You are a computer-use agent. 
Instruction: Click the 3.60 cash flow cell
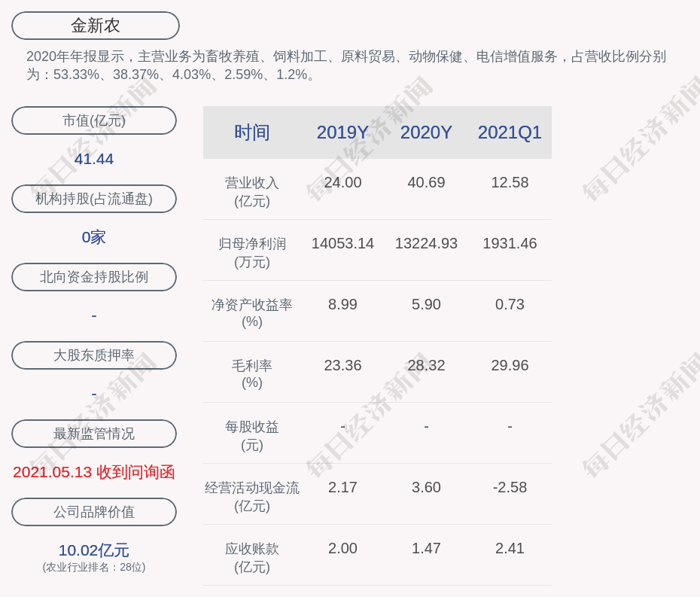point(426,487)
